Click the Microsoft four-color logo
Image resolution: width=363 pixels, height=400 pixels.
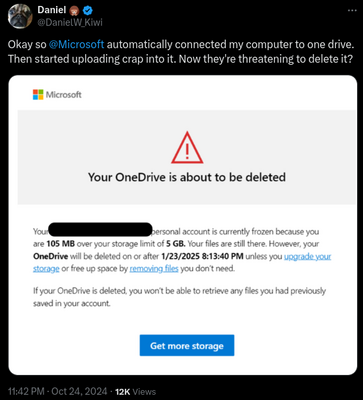pos(38,95)
